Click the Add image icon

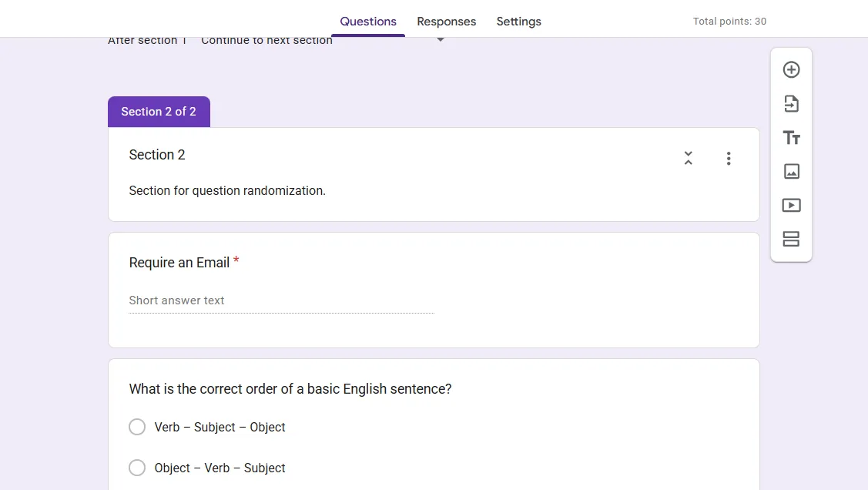pyautogui.click(x=791, y=172)
